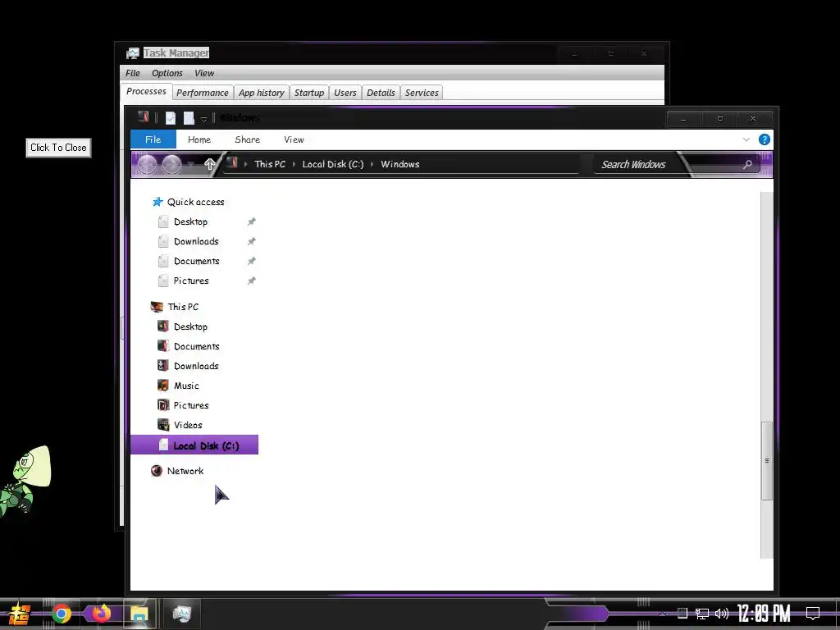Select Network in the navigation pane

pyautogui.click(x=185, y=471)
